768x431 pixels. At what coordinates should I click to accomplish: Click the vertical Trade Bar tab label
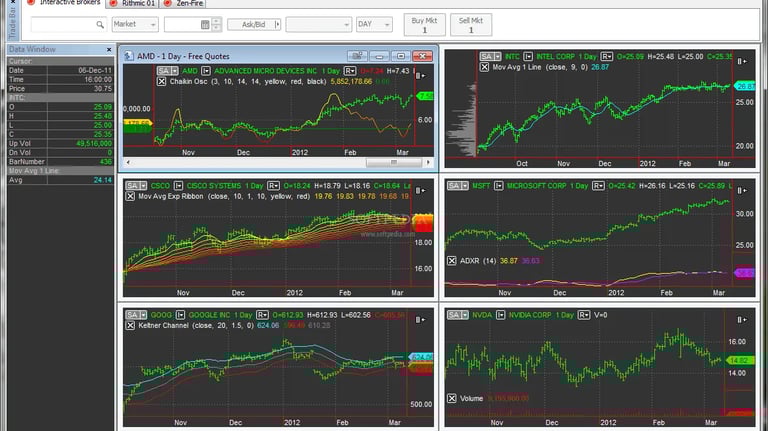point(13,22)
